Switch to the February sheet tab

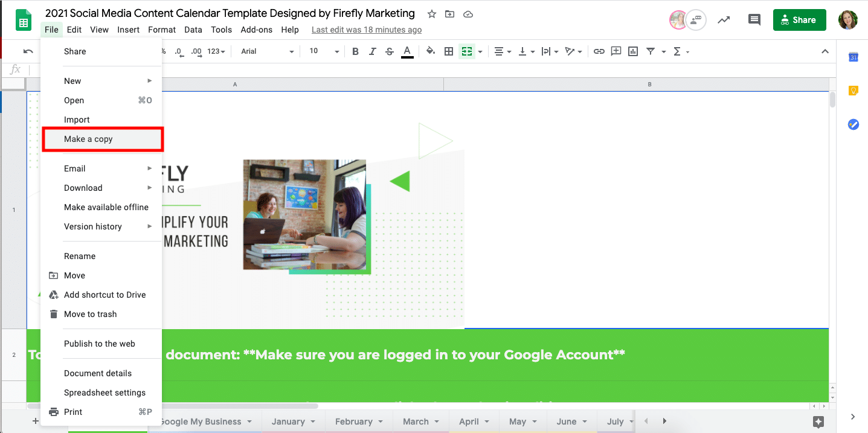click(359, 422)
